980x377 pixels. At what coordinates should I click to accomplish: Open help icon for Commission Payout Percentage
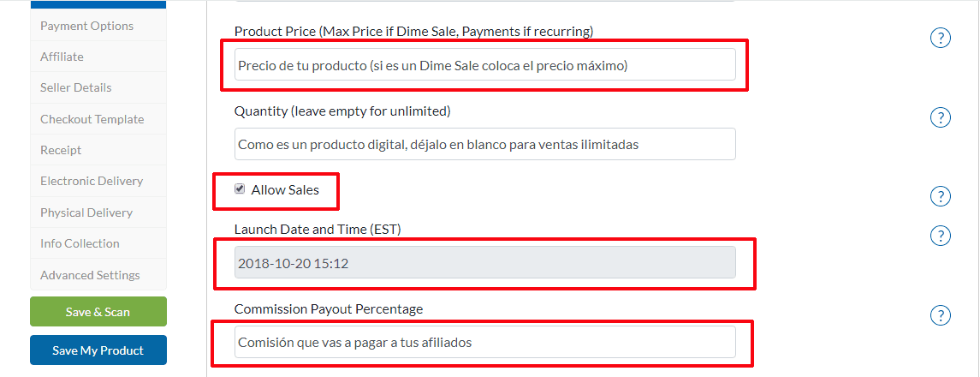[x=940, y=315]
